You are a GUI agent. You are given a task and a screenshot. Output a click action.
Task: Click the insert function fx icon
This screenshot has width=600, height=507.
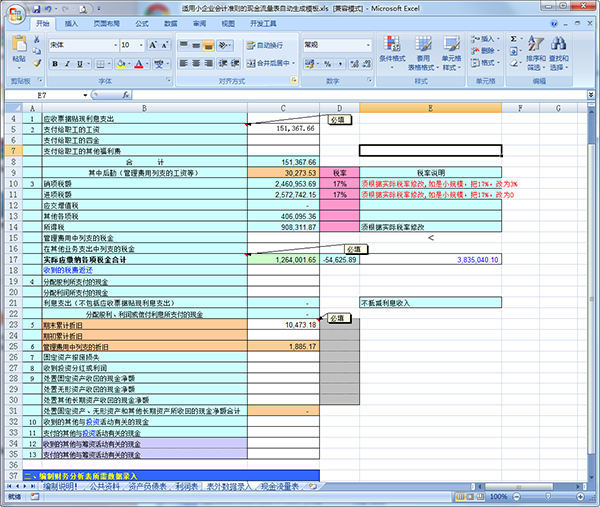coord(126,95)
